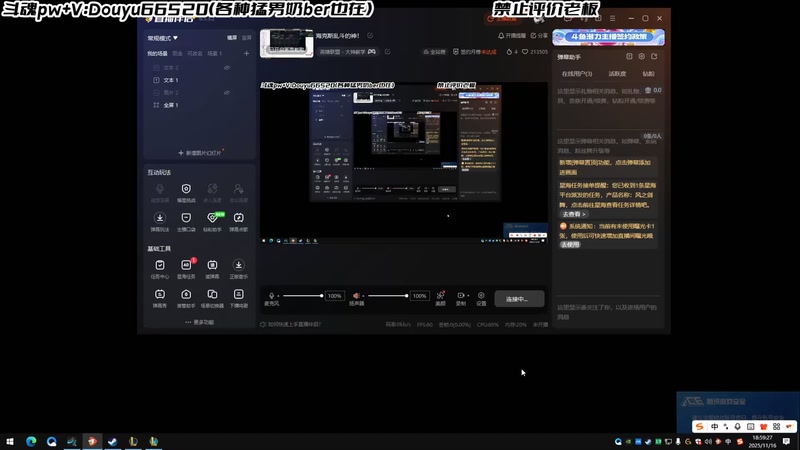Click the 全站榜 ranking button

[434, 52]
